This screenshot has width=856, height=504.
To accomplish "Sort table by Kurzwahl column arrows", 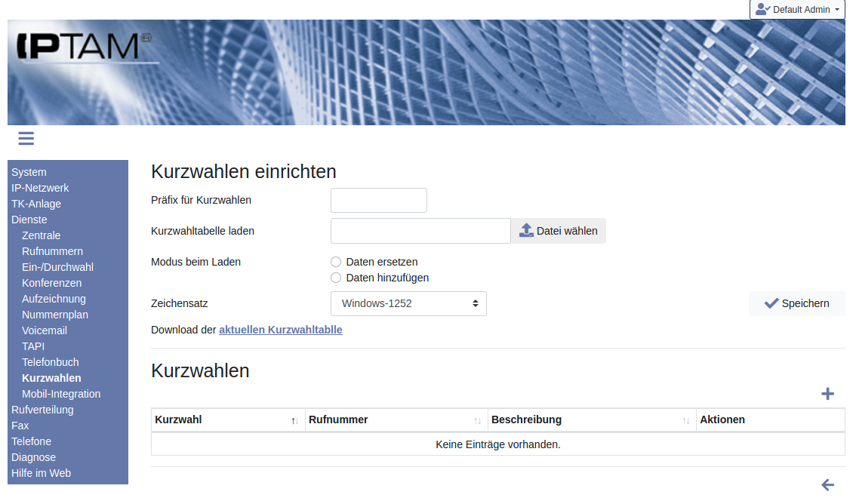I will click(294, 420).
